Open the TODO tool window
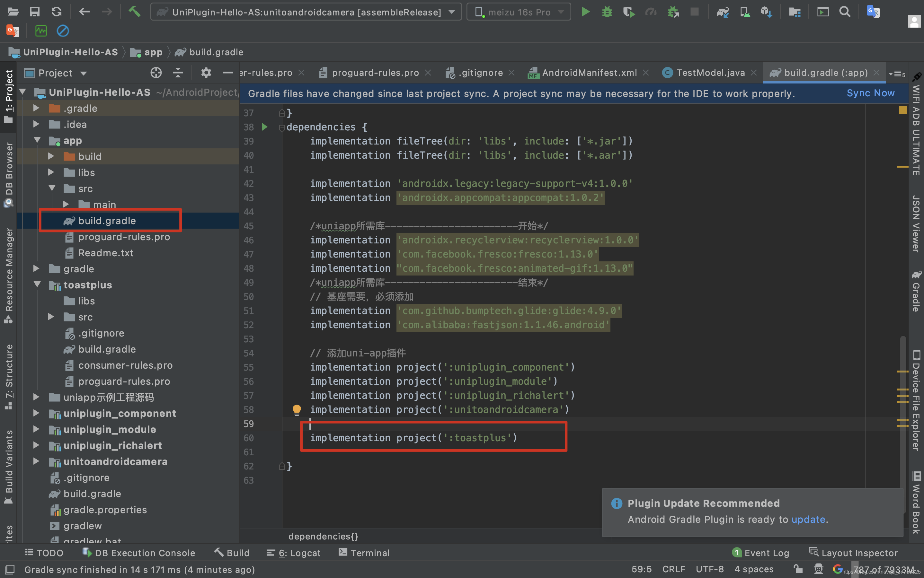Viewport: 924px width, 578px height. [x=44, y=553]
